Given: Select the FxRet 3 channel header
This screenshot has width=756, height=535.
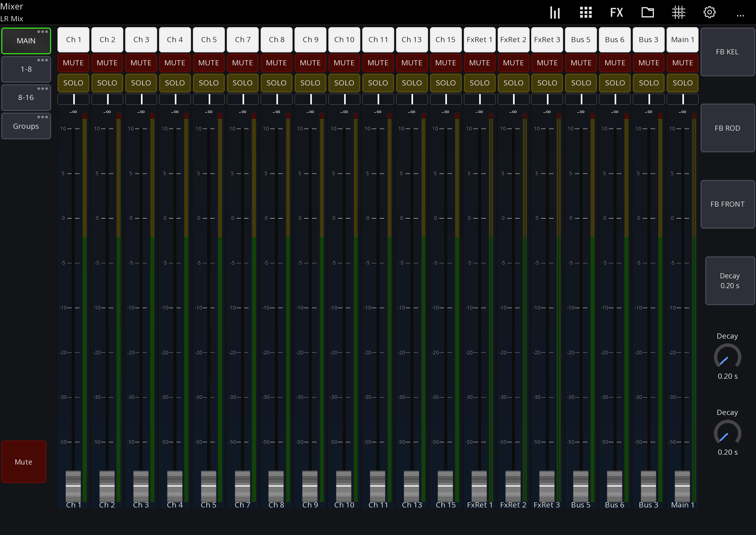Looking at the screenshot, I should point(547,39).
